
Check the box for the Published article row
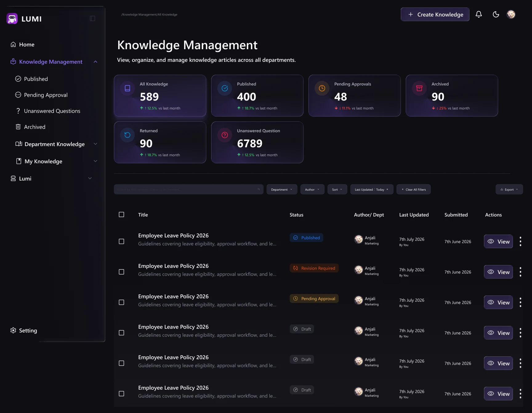click(122, 241)
